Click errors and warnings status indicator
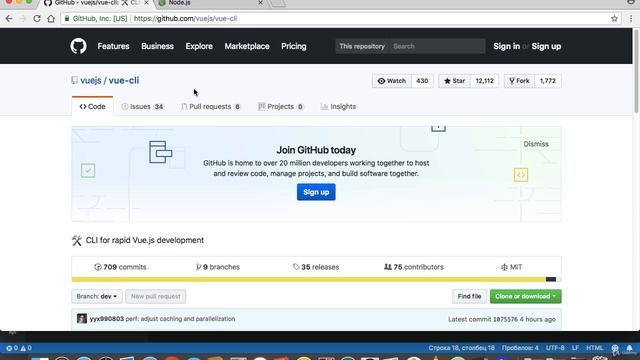Screen dimensions: 640x360 (19, 348)
